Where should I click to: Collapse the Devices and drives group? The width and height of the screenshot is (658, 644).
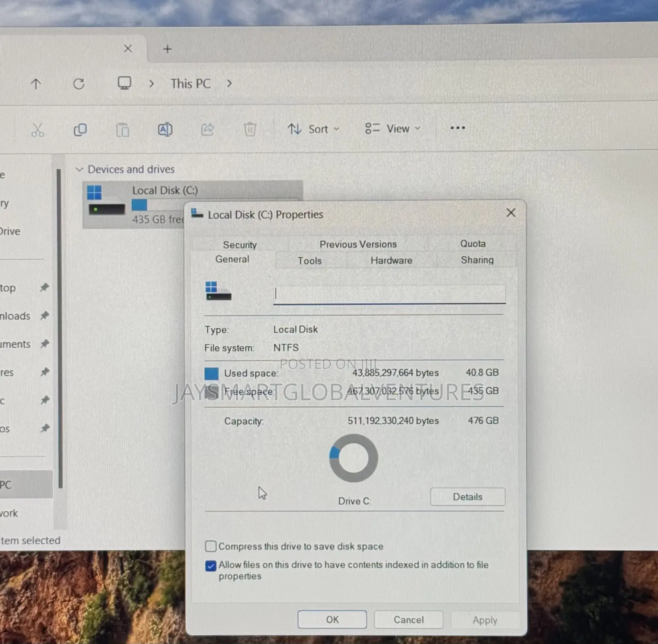tap(80, 169)
